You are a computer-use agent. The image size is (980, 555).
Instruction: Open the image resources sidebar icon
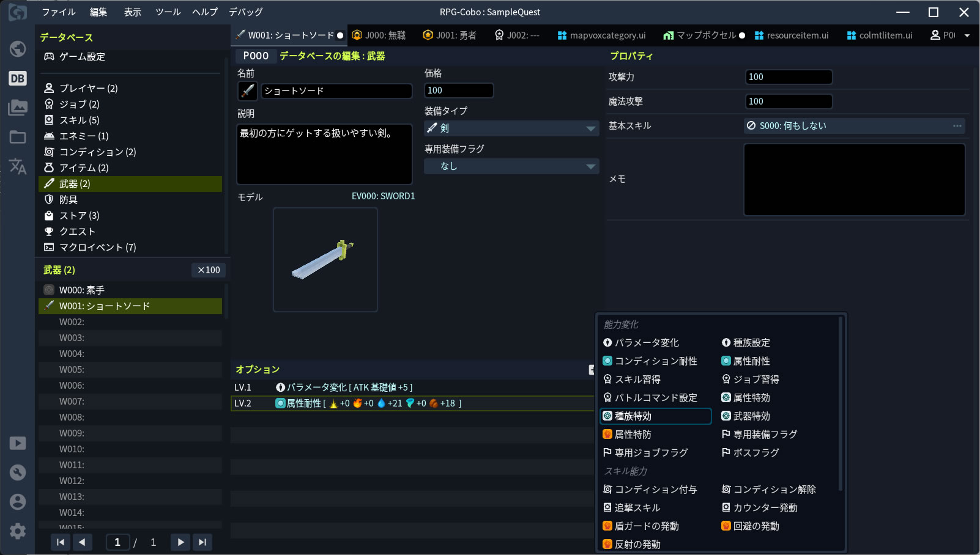18,108
